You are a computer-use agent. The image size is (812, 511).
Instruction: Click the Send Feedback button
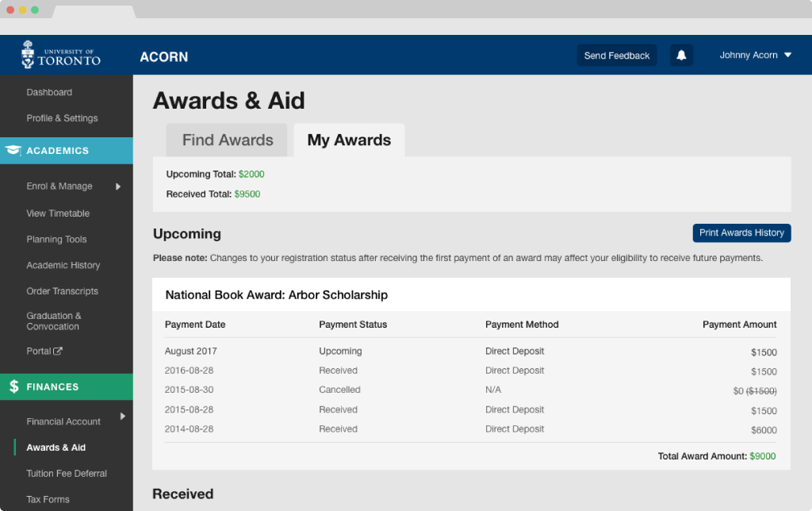(616, 56)
